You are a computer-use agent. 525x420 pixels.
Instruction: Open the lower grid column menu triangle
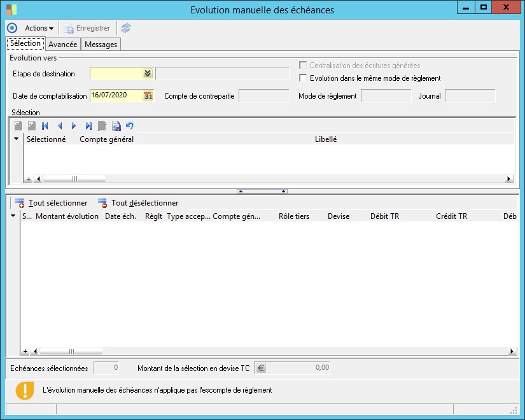pyautogui.click(x=13, y=216)
